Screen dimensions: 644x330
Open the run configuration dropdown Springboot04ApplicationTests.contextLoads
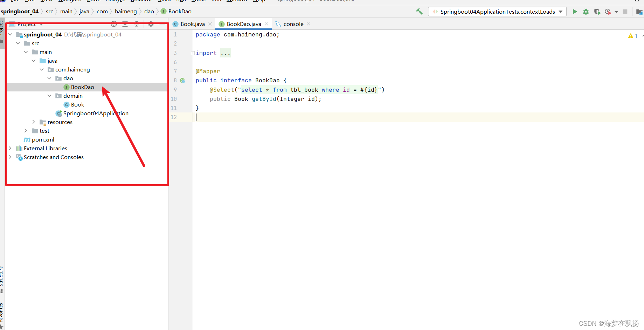(497, 12)
